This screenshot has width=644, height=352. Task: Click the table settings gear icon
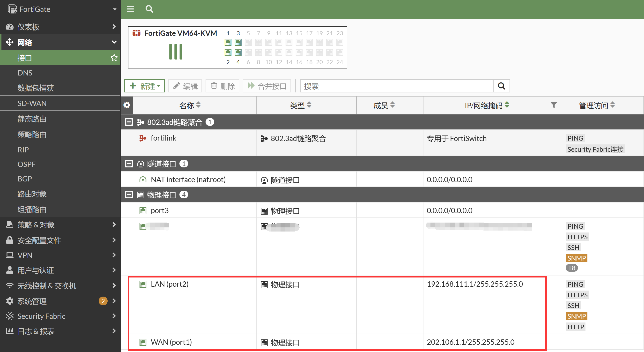[x=127, y=105]
